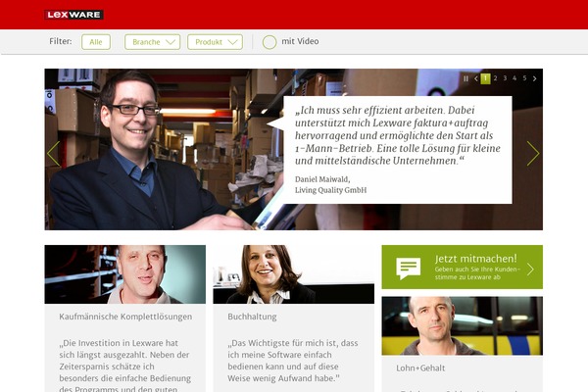Image resolution: width=588 pixels, height=392 pixels.
Task: Open Kaufmännische Komplettlösungen testimonial photo
Action: coord(124,274)
